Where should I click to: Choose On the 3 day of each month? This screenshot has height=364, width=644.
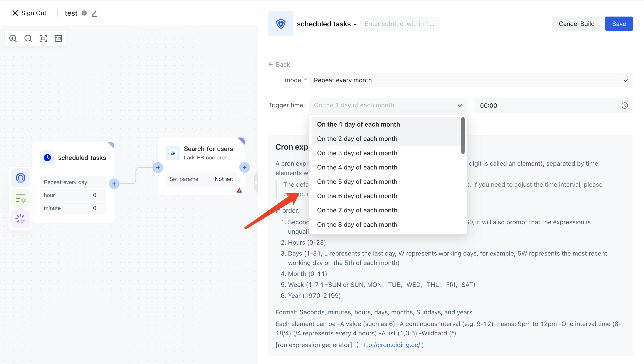[x=357, y=153]
